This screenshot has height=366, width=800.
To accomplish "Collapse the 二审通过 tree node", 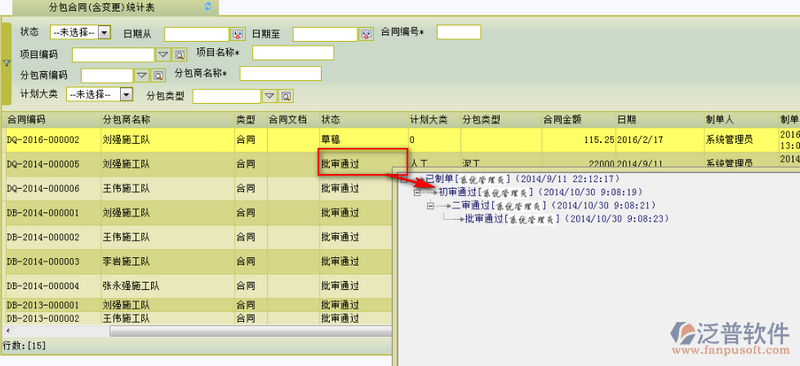I will (430, 206).
